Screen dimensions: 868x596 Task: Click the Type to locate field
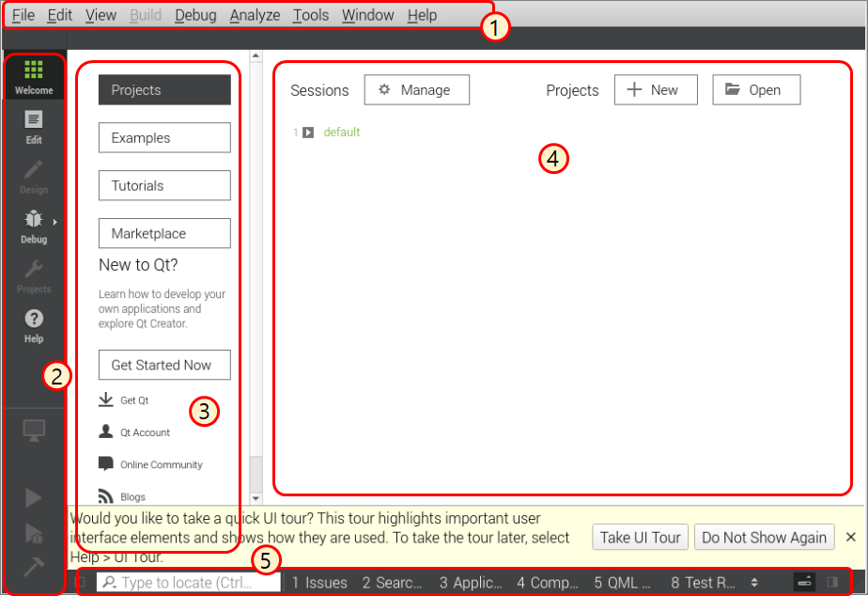[x=188, y=582]
